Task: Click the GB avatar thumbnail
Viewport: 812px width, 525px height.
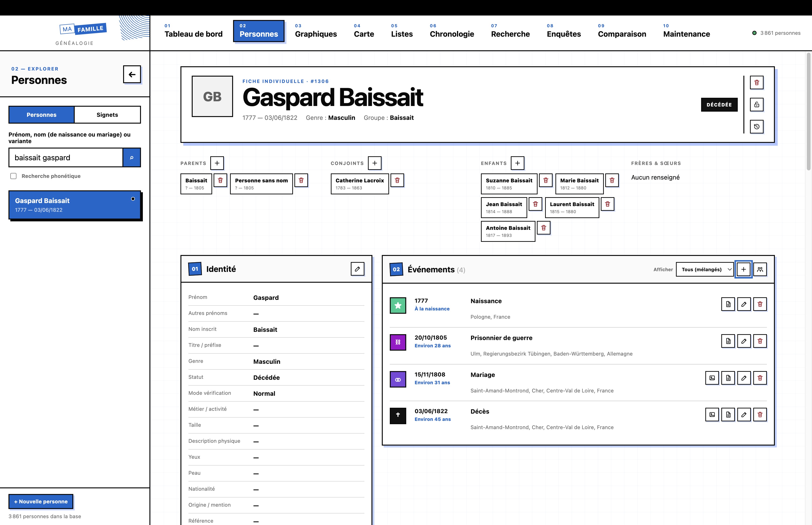Action: [x=212, y=97]
